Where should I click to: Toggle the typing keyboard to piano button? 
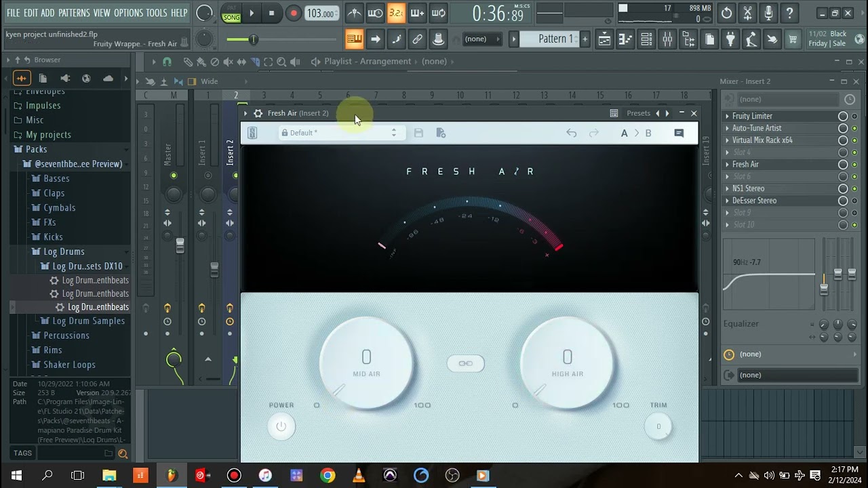click(x=354, y=39)
